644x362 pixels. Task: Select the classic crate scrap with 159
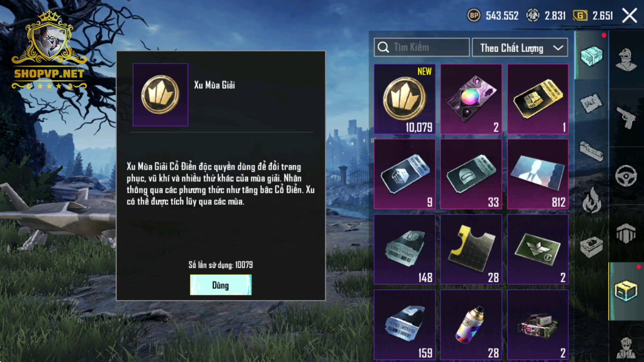[x=404, y=325]
